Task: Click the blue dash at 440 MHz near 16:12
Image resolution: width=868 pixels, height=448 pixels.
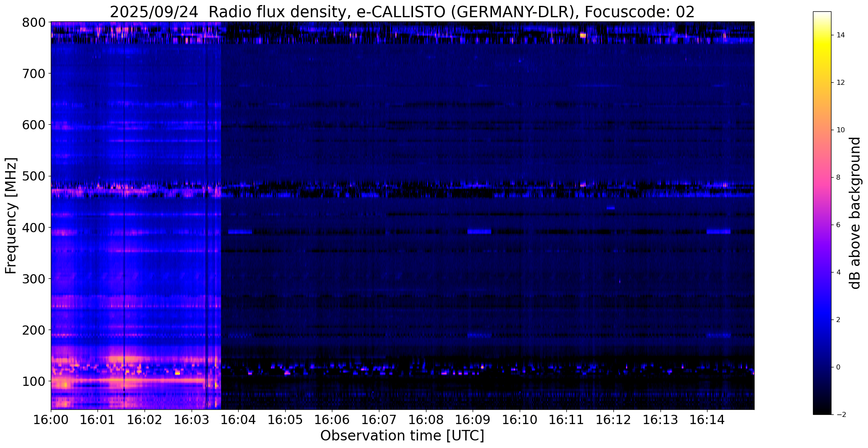Action: click(x=611, y=208)
